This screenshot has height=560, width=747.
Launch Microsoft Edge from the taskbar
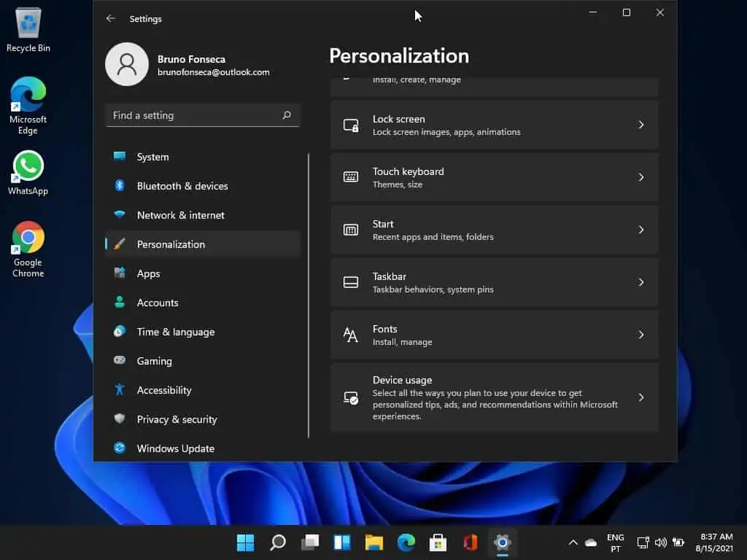point(406,542)
